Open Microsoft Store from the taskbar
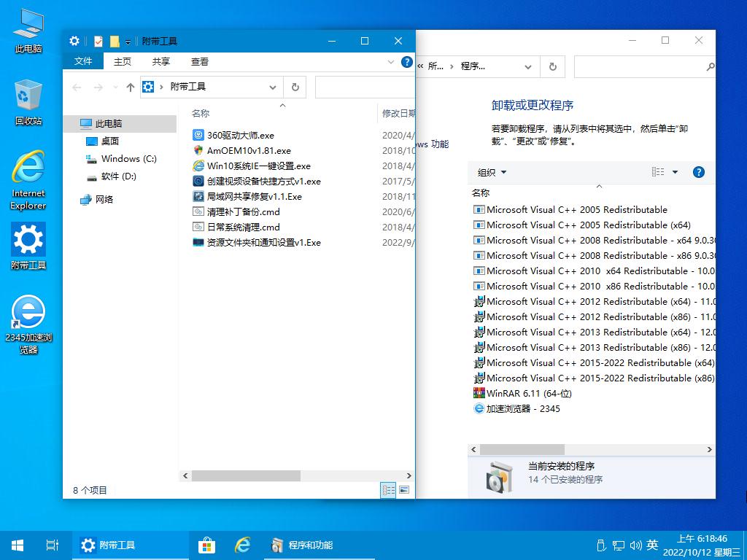This screenshot has height=560, width=747. tap(206, 545)
